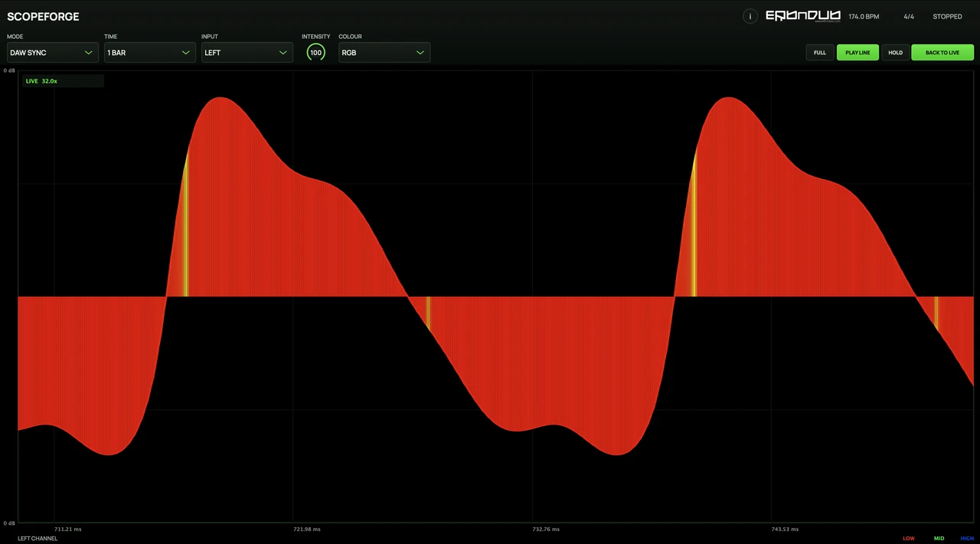Click the chevron arrow in the MODE dropdown
980x544 pixels.
point(88,53)
